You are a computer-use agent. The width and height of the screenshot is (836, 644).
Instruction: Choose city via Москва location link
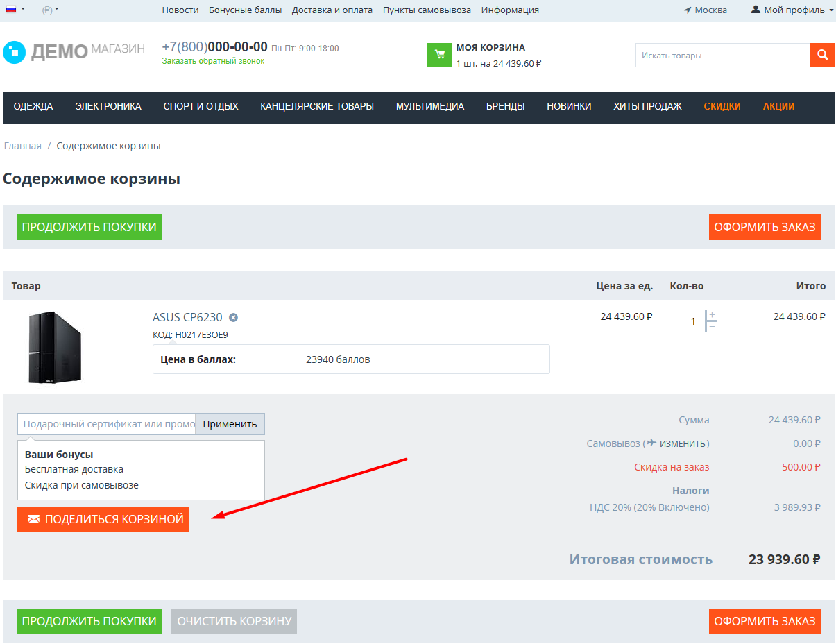point(706,10)
